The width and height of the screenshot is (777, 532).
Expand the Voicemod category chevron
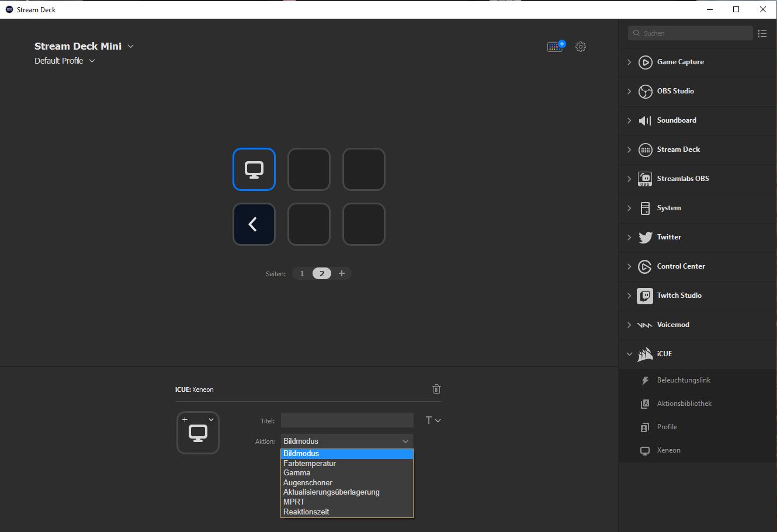coord(629,325)
